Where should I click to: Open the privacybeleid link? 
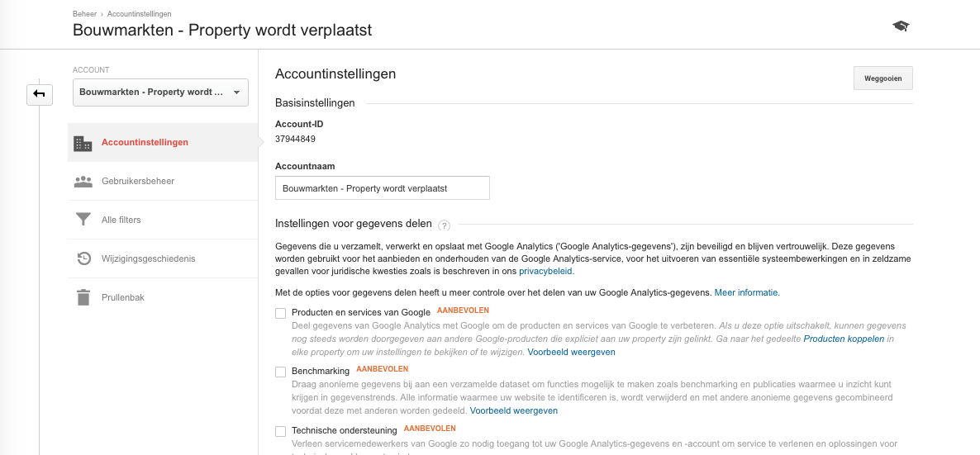tap(545, 271)
